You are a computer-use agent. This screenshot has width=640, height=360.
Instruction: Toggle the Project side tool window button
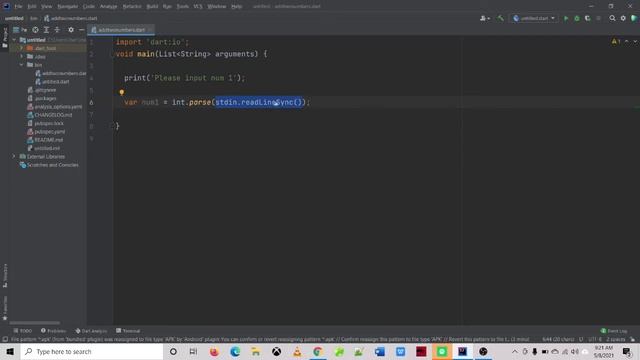tap(5, 38)
